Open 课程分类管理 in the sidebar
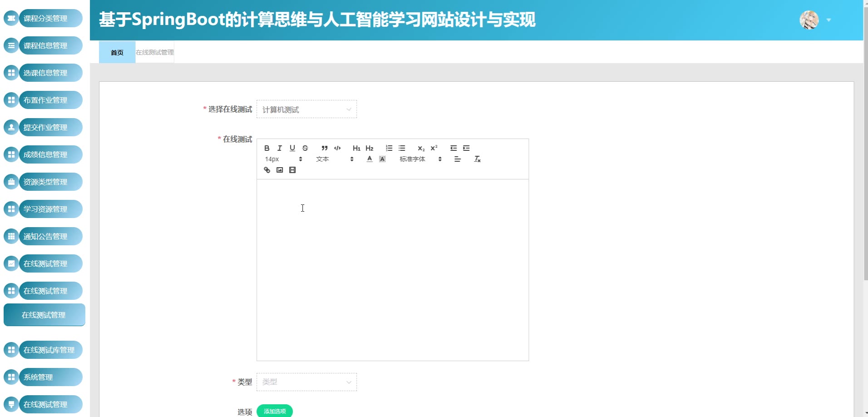868x417 pixels. [43, 18]
